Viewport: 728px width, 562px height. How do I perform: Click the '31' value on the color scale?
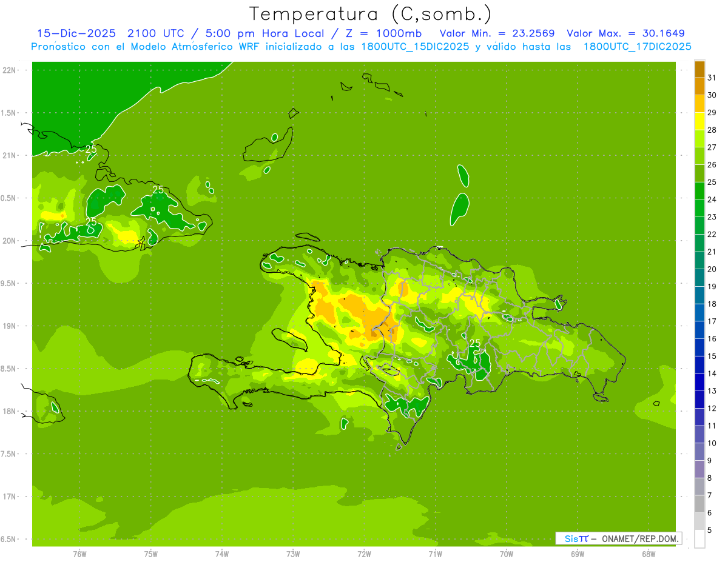pyautogui.click(x=712, y=78)
